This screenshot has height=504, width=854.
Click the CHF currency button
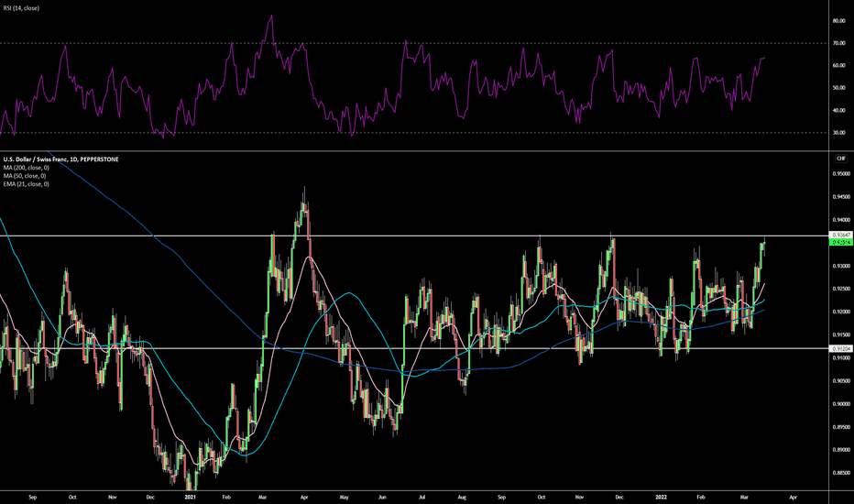tap(841, 159)
